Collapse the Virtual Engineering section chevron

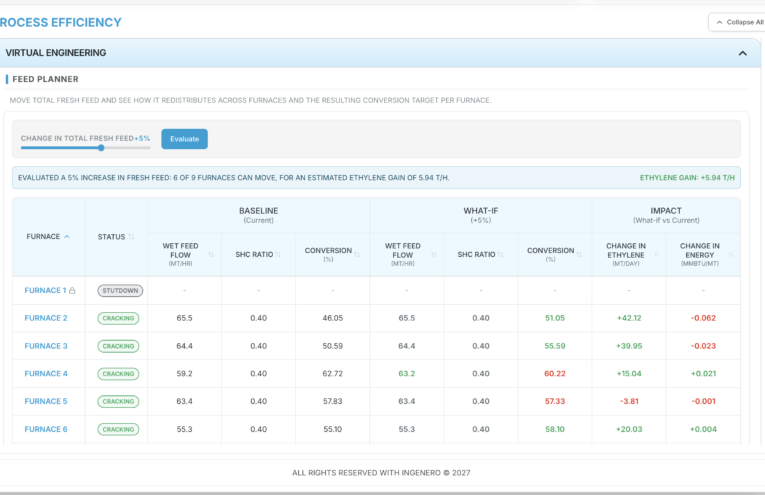[743, 53]
